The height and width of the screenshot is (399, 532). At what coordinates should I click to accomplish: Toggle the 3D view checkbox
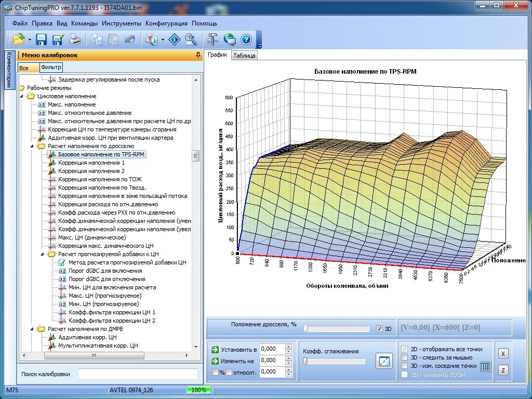[x=380, y=329]
